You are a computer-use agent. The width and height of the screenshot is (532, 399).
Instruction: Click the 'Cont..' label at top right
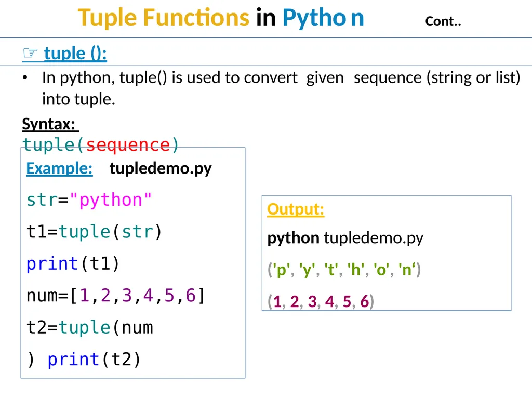(443, 21)
